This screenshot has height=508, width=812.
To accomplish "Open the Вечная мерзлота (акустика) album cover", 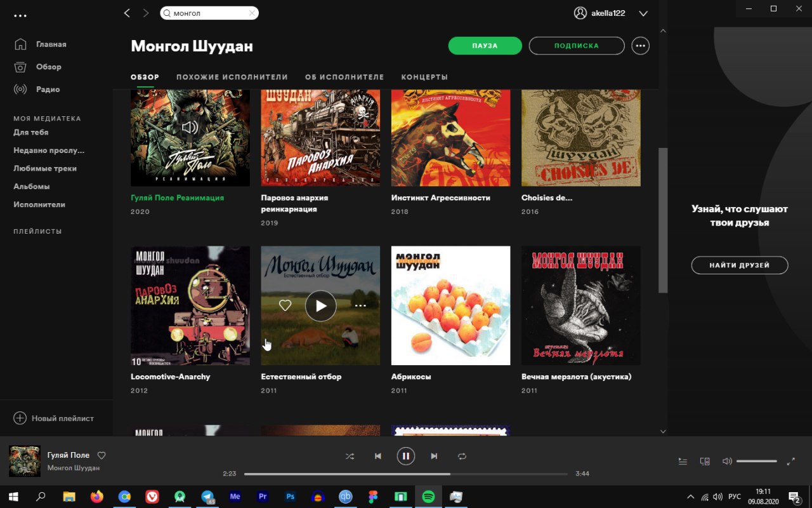I will tap(581, 305).
